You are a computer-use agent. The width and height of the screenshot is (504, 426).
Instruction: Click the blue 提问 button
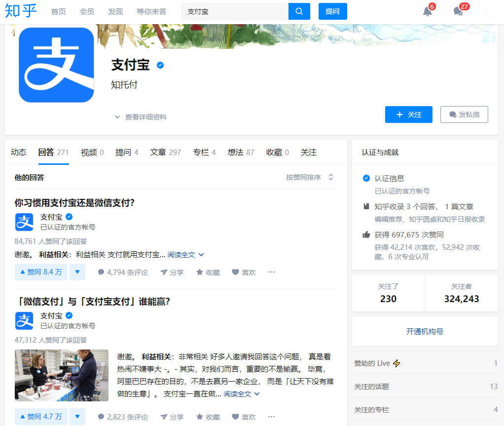coord(333,11)
